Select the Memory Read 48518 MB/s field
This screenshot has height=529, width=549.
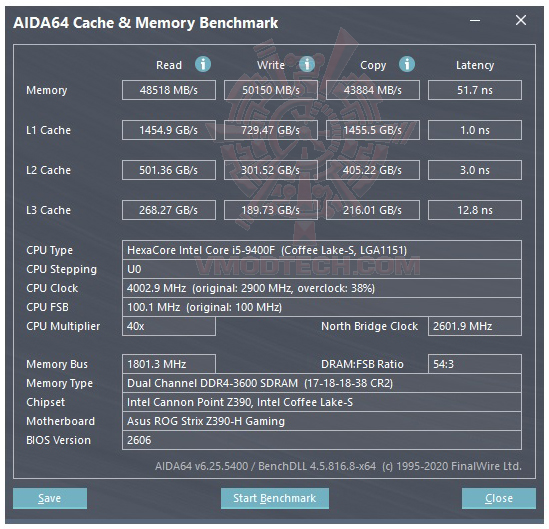click(169, 90)
